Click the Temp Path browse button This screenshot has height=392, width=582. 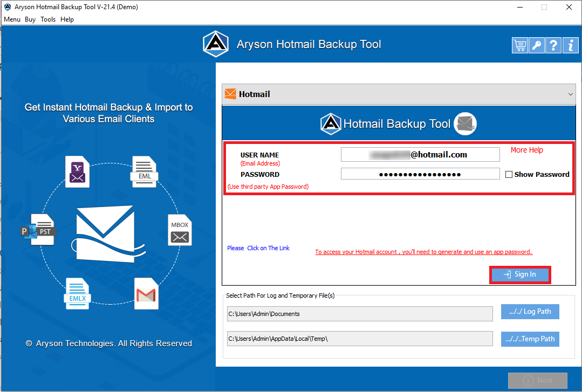[x=530, y=339]
